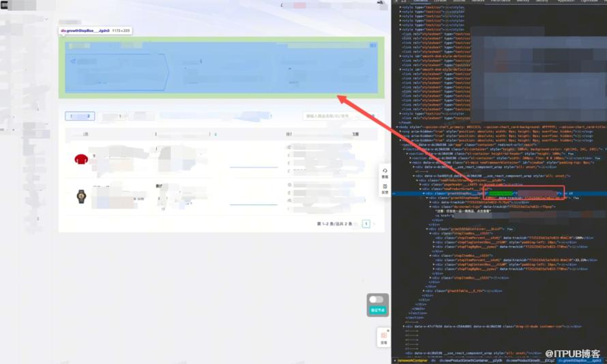Focus the product name/ID search field
Image resolution: width=607 pixels, height=364 pixels.
pos(333,116)
